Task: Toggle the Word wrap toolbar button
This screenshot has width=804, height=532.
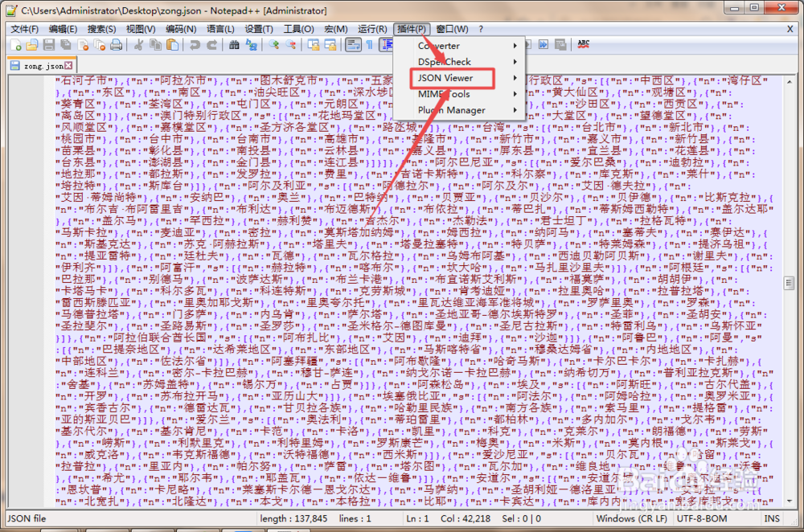Action: coord(353,45)
